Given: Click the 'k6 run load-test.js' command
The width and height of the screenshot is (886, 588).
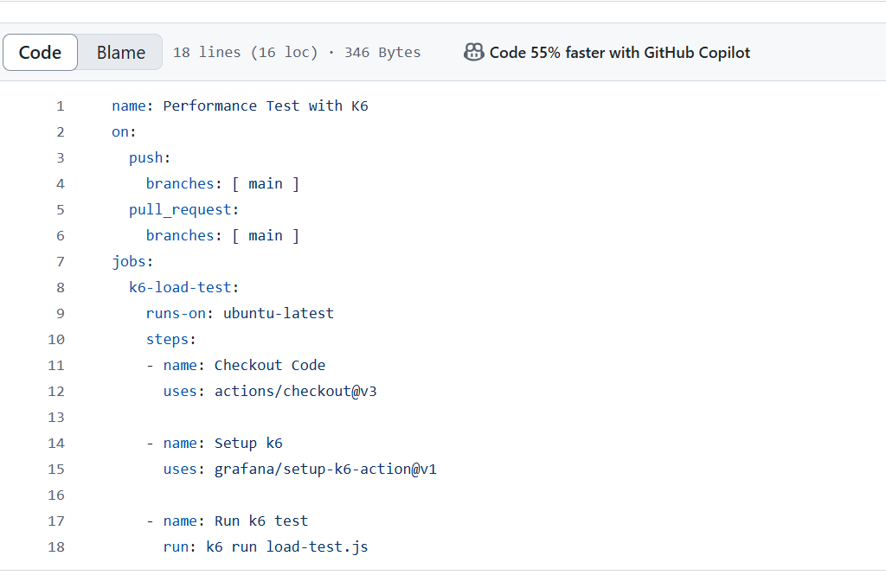Looking at the screenshot, I should coord(287,547).
